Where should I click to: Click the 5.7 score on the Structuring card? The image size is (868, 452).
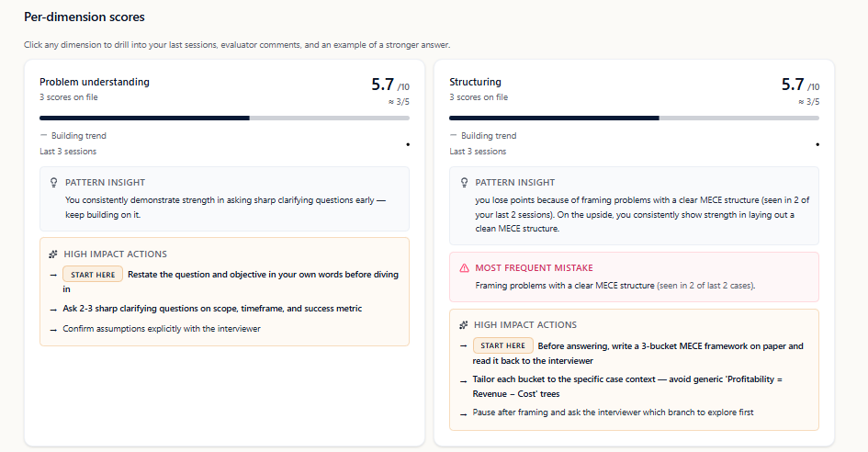(793, 85)
